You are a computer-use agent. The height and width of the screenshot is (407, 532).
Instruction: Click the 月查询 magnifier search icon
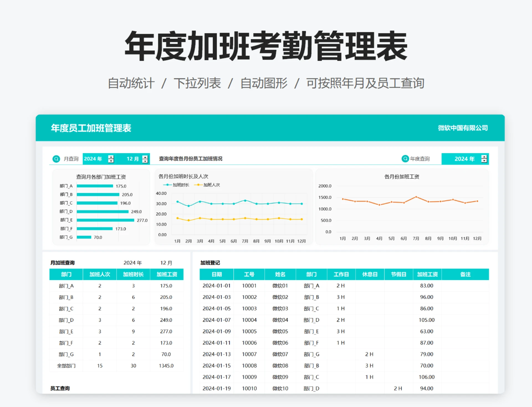click(56, 159)
